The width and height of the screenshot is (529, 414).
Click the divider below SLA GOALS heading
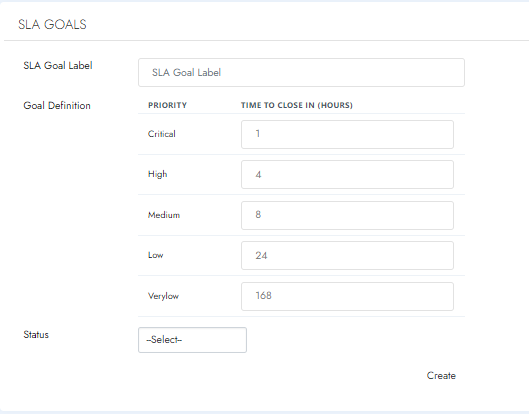tap(267, 41)
